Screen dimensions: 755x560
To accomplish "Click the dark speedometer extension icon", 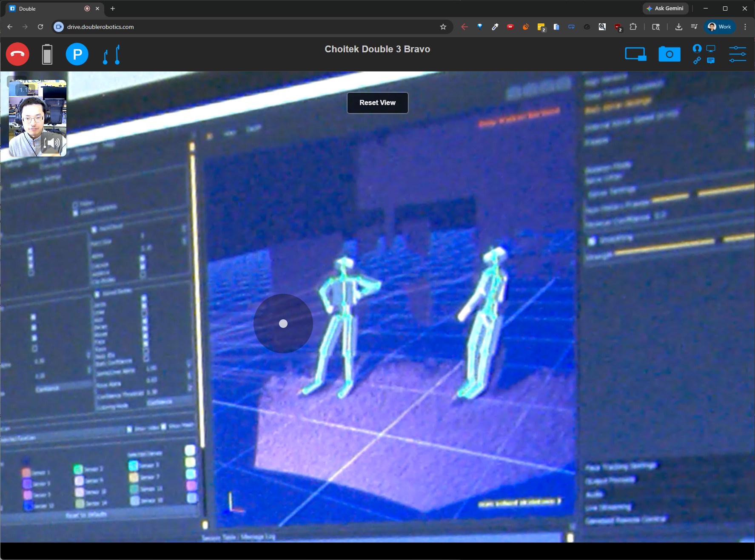I will 587,27.
